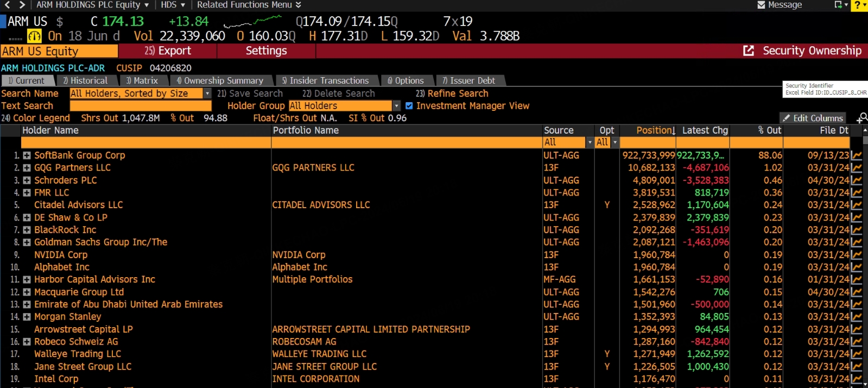
Task: Click the zoom magnifier icon next to Edit Columns
Action: pos(861,118)
